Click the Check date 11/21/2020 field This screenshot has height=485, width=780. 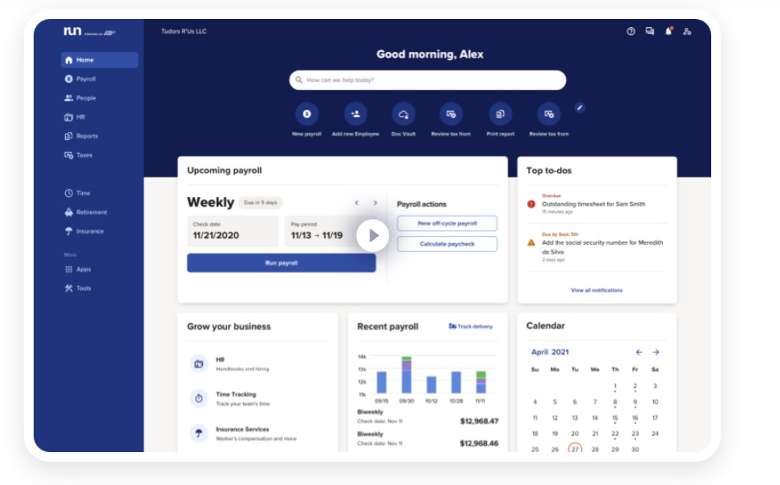[233, 231]
